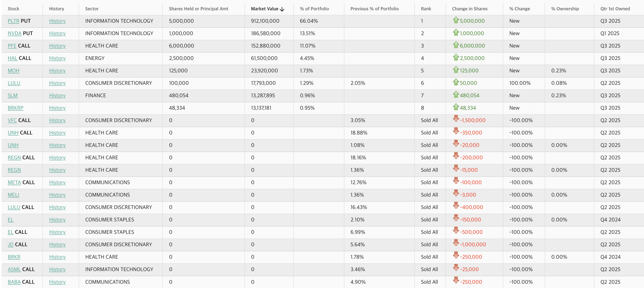Sort by Change in Shares header
The height and width of the screenshot is (288, 644).
(469, 9)
